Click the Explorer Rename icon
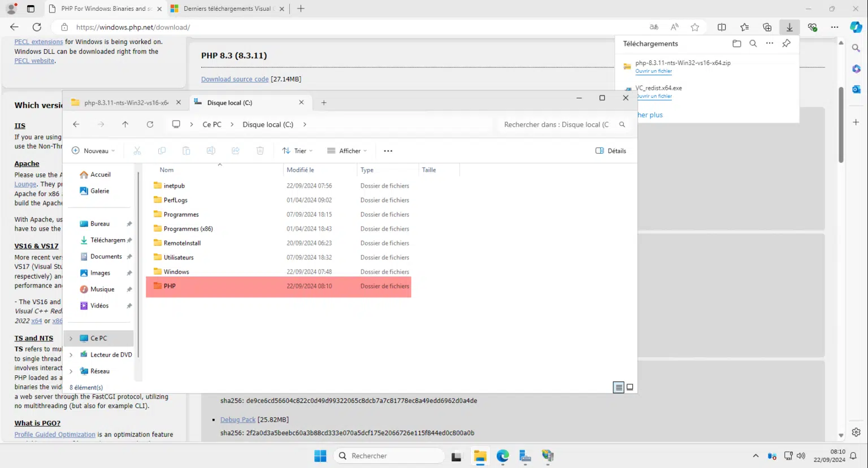Image resolution: width=868 pixels, height=468 pixels. [211, 151]
